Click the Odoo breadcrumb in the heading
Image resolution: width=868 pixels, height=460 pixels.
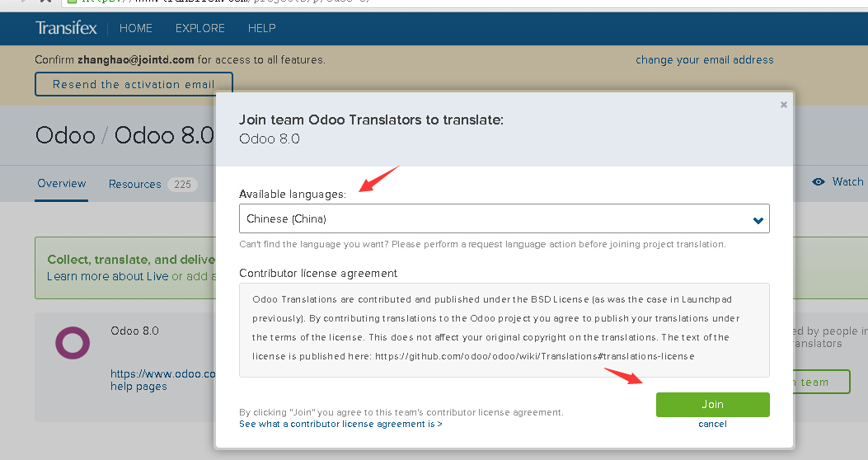[65, 135]
